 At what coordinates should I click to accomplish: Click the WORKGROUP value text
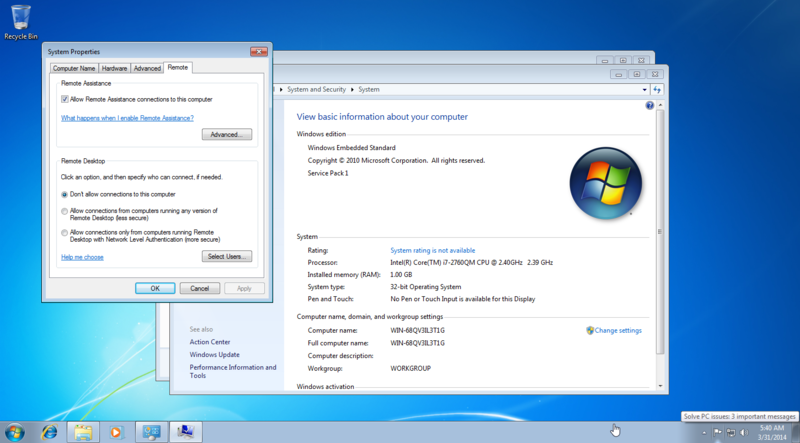click(x=410, y=368)
